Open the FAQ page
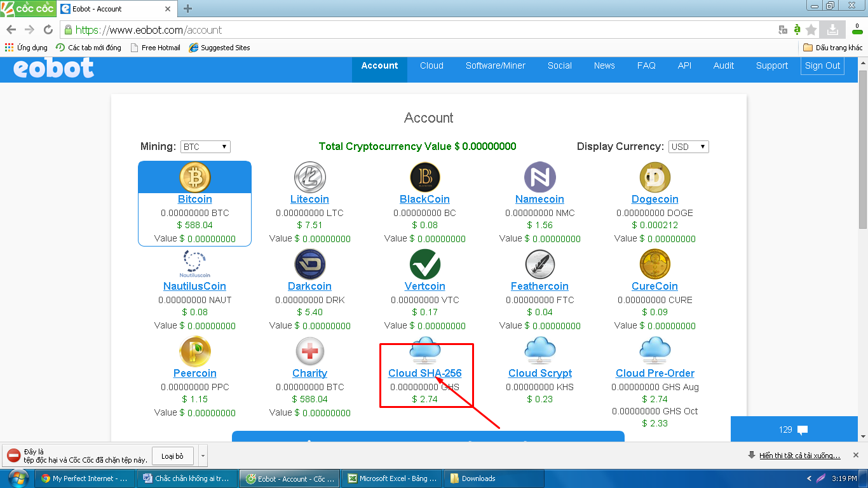Image resolution: width=868 pixels, height=488 pixels. (x=646, y=65)
